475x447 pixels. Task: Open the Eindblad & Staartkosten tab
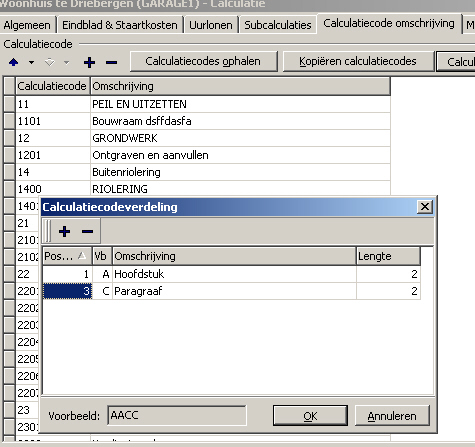tap(120, 25)
